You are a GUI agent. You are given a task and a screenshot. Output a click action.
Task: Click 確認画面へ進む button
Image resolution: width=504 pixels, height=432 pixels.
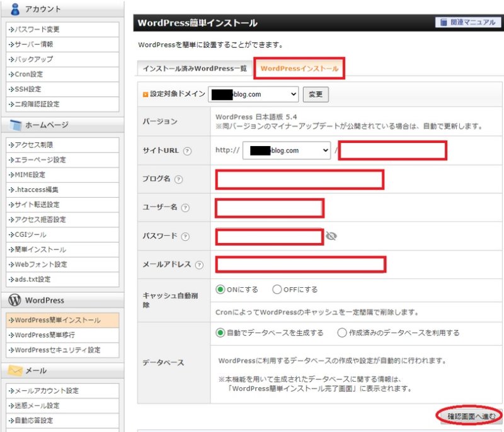pyautogui.click(x=471, y=416)
